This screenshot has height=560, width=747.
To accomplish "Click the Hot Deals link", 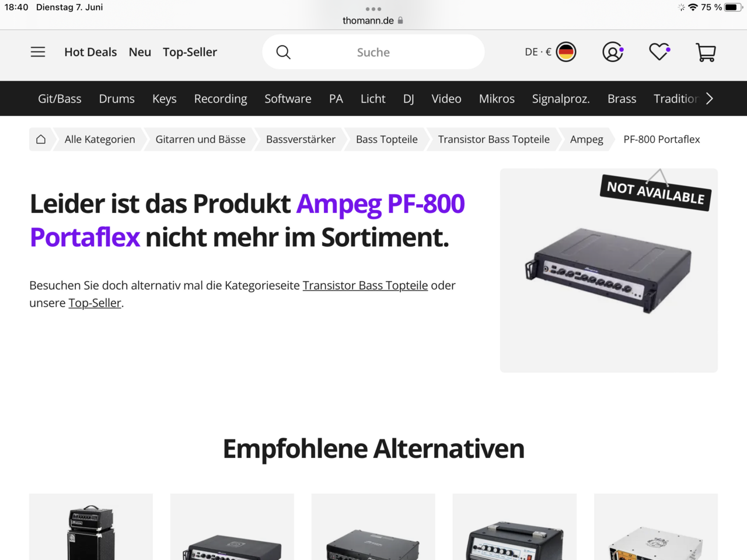I will click(90, 52).
